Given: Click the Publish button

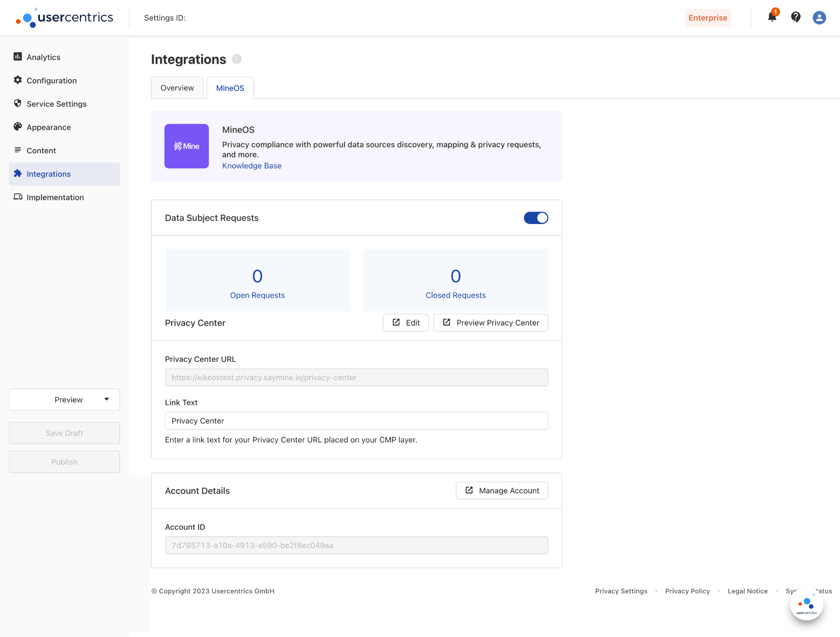Looking at the screenshot, I should tap(65, 462).
